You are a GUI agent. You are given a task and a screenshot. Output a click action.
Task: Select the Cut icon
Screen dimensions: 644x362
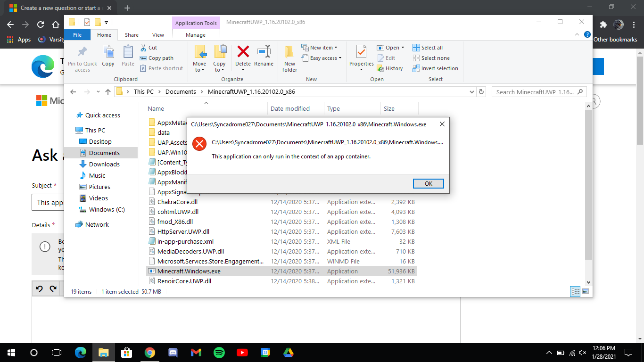[144, 47]
